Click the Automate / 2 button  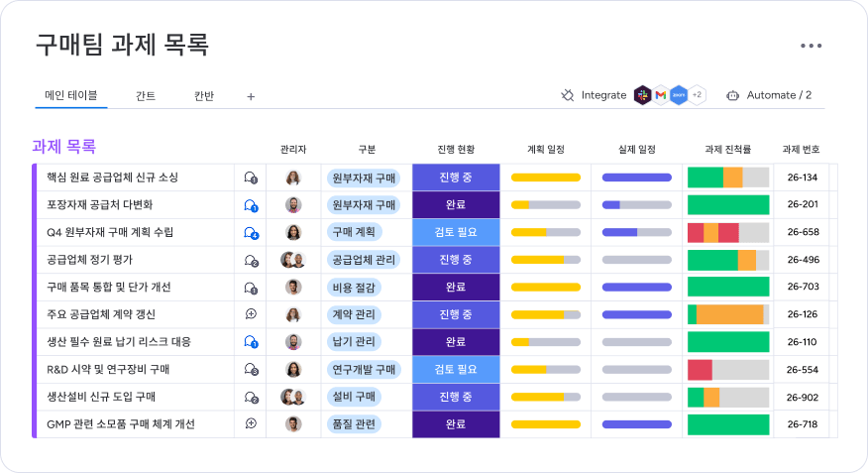[769, 95]
